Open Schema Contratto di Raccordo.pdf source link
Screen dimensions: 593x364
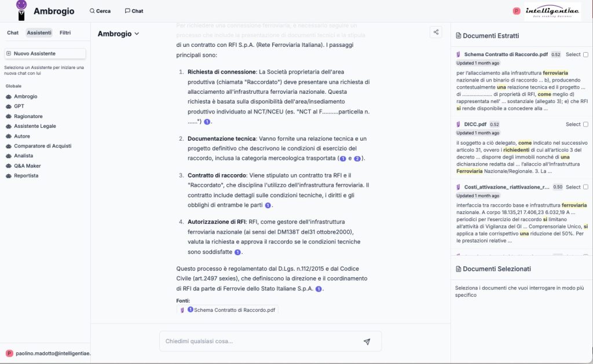tap(230, 310)
